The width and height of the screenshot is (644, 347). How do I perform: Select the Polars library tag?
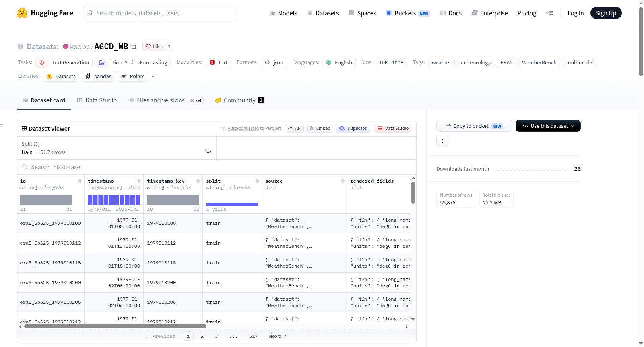pos(133,76)
